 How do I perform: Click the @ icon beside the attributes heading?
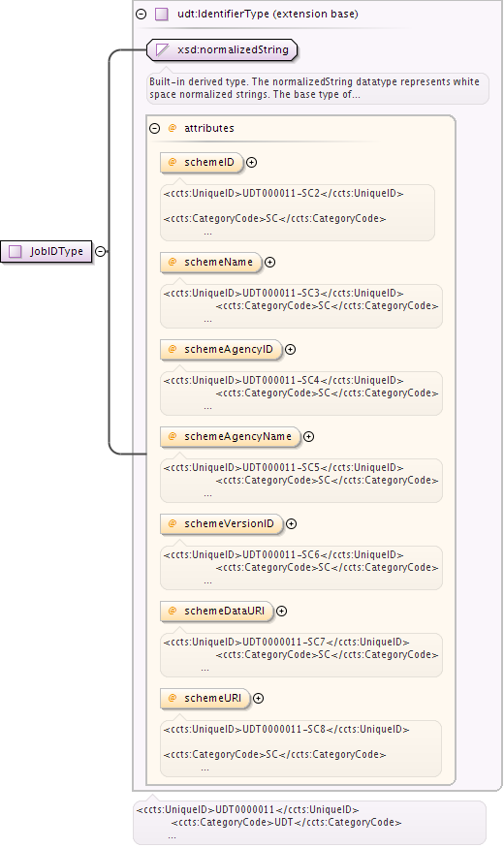click(173, 128)
